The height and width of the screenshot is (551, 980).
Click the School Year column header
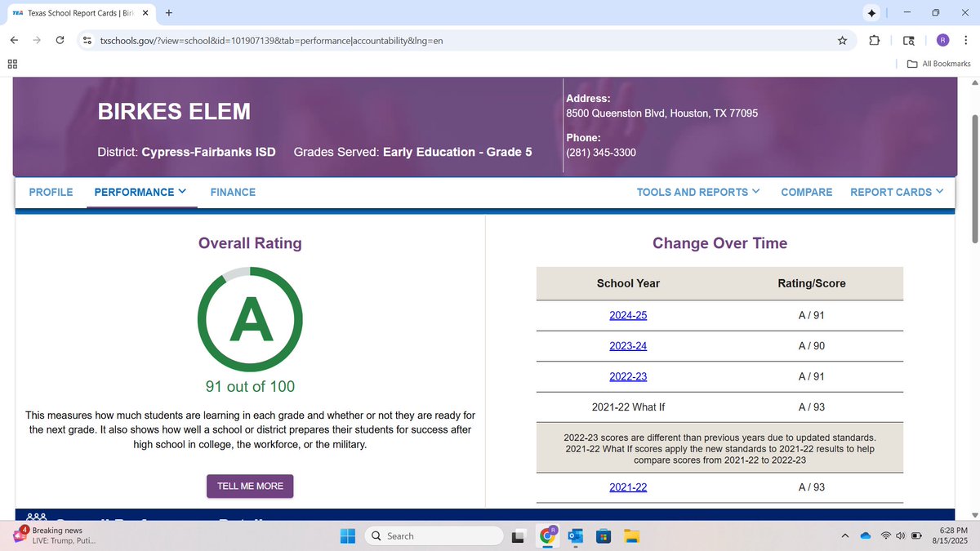pyautogui.click(x=628, y=283)
